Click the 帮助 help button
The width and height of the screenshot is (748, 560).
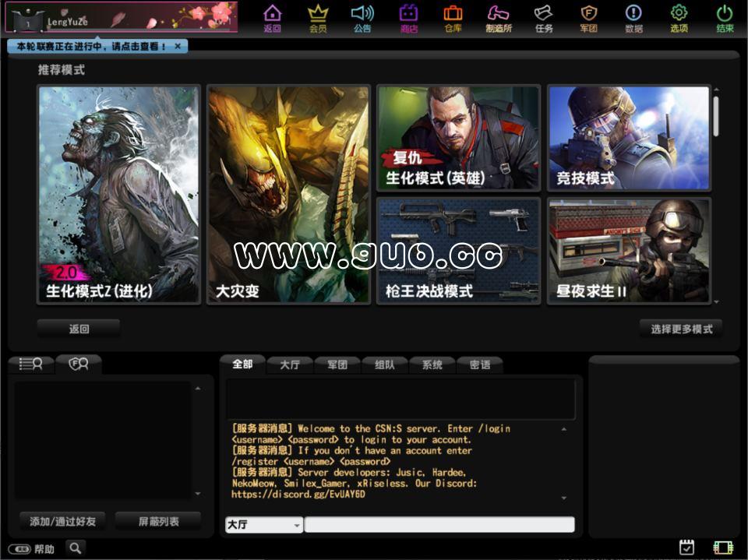[31, 549]
